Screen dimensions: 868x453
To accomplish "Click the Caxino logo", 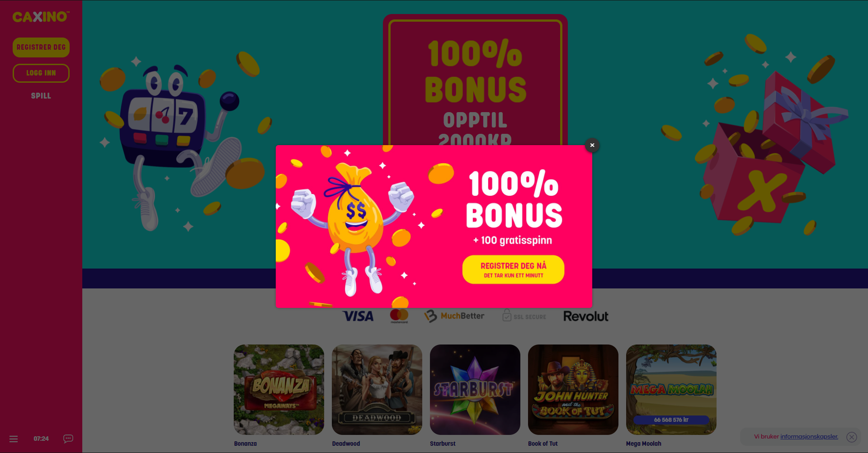I will [41, 17].
